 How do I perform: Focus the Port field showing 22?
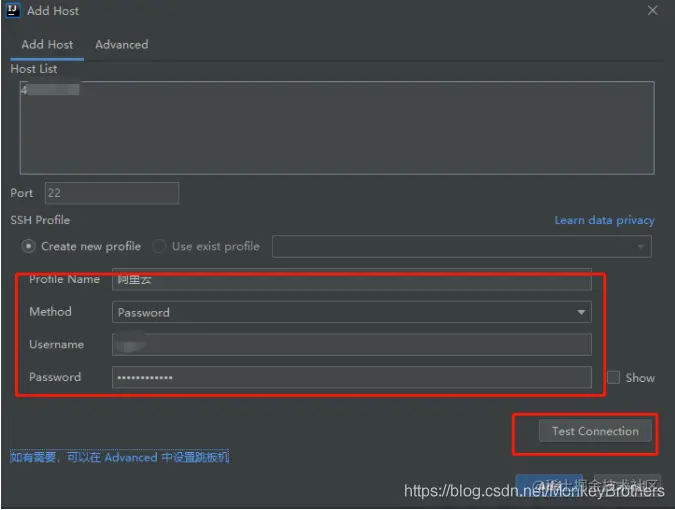112,193
